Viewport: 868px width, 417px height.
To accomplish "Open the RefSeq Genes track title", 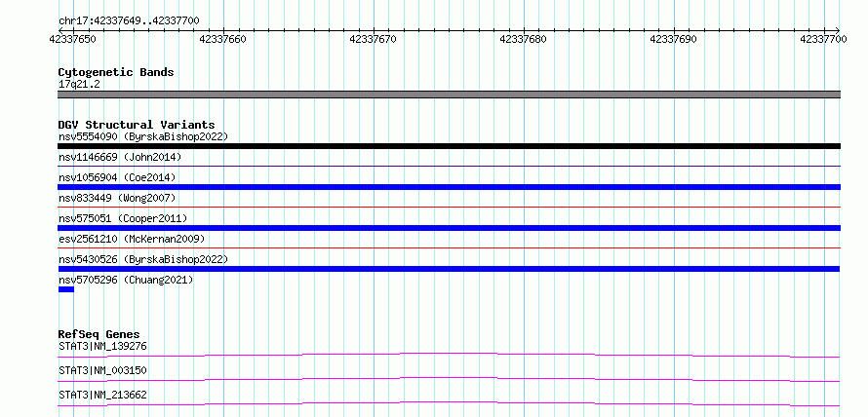I will click(99, 334).
